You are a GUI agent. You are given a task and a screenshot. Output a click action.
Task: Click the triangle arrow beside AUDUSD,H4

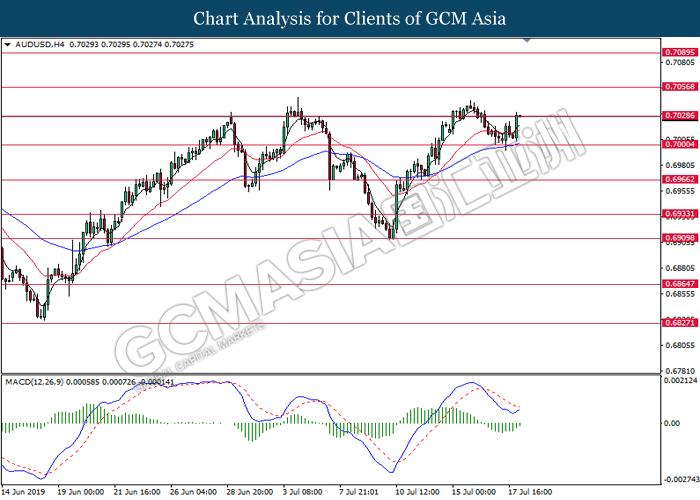(x=8, y=45)
